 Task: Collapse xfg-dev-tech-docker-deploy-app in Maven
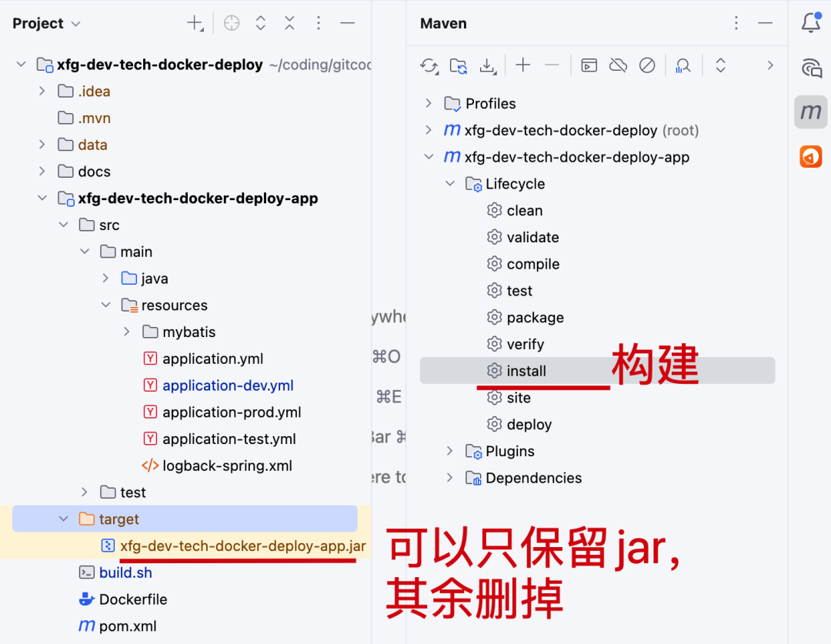point(429,156)
